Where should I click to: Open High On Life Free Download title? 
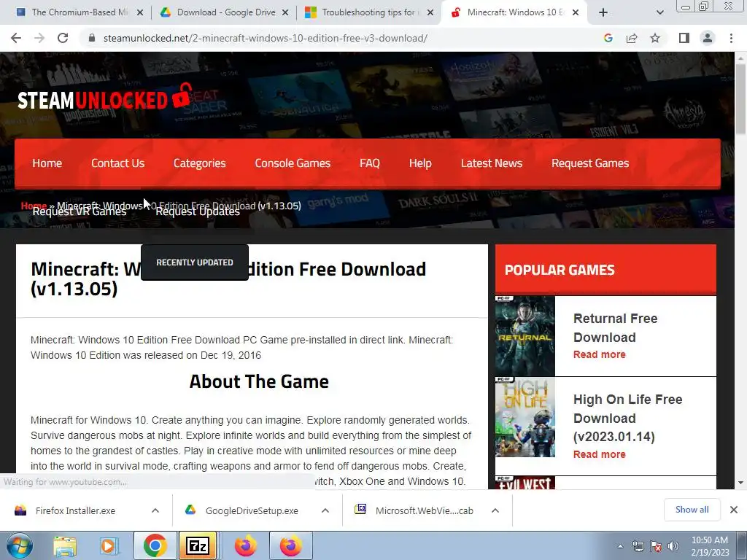tap(627, 418)
